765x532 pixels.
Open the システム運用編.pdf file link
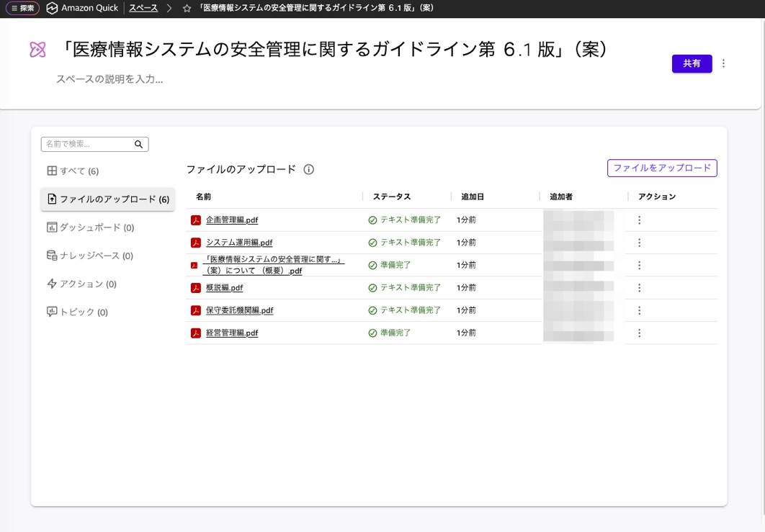pos(238,243)
